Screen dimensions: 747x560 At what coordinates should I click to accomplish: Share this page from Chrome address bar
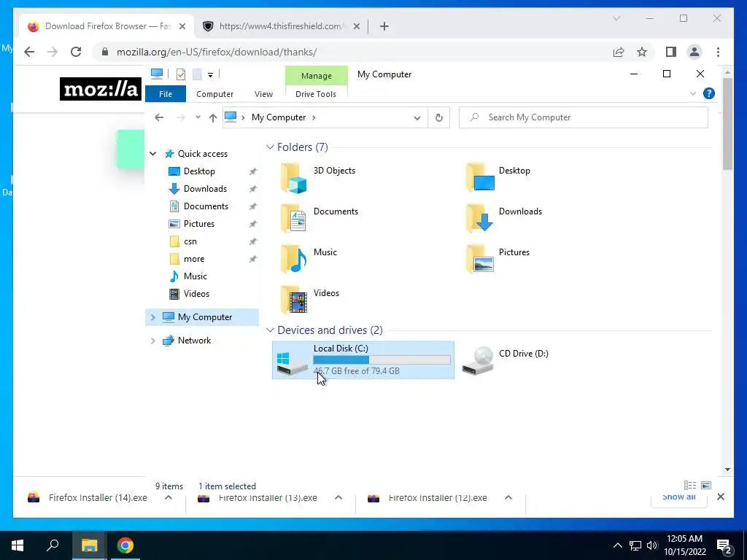(x=619, y=52)
